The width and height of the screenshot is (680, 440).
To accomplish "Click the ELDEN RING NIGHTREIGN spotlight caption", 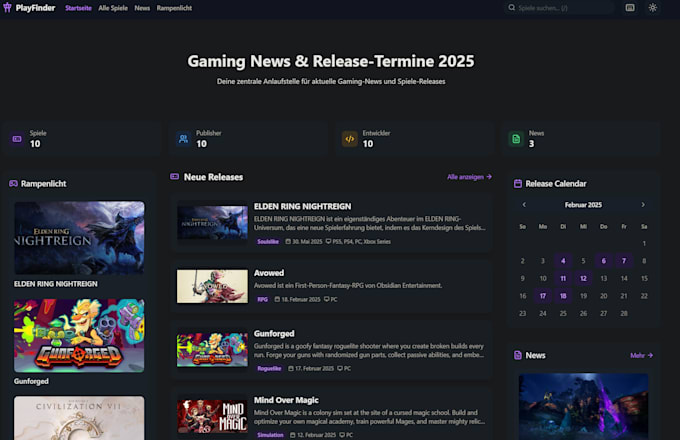I will [56, 284].
